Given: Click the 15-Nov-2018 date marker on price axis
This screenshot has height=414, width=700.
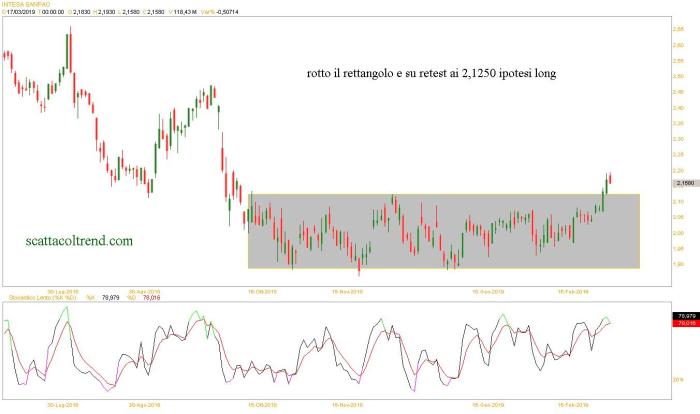Looking at the screenshot, I should tap(347, 290).
